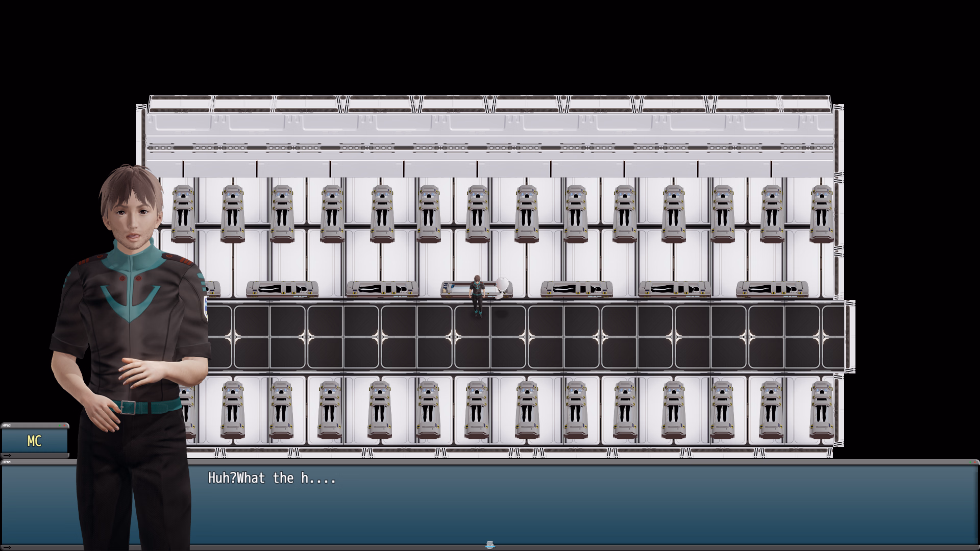The image size is (980, 551).
Task: Click the arrow icon under the MC name box
Action: (x=7, y=456)
